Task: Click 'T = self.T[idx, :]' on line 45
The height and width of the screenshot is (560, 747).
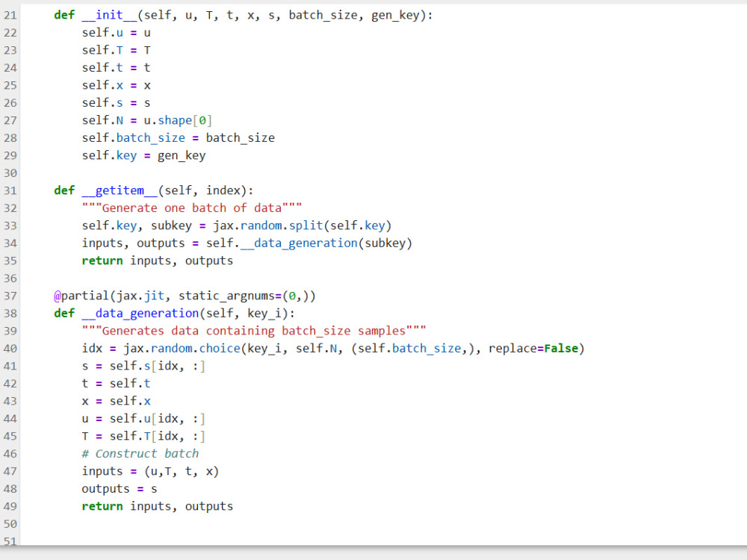Action: click(143, 436)
